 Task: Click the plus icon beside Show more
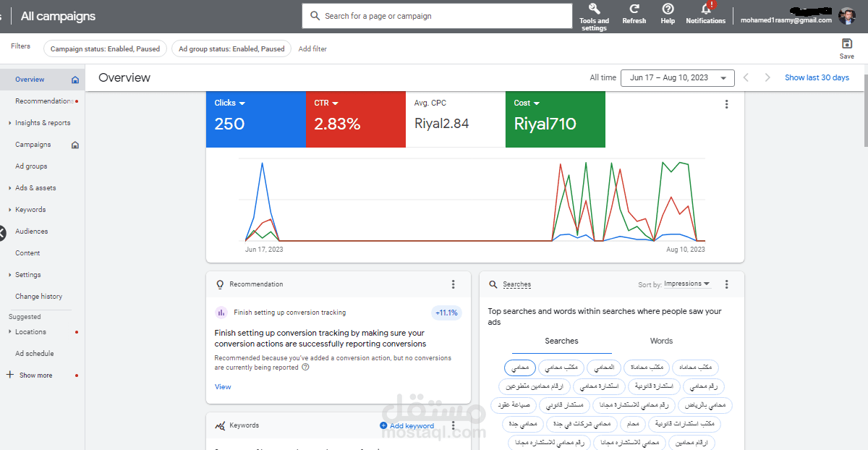coord(10,375)
